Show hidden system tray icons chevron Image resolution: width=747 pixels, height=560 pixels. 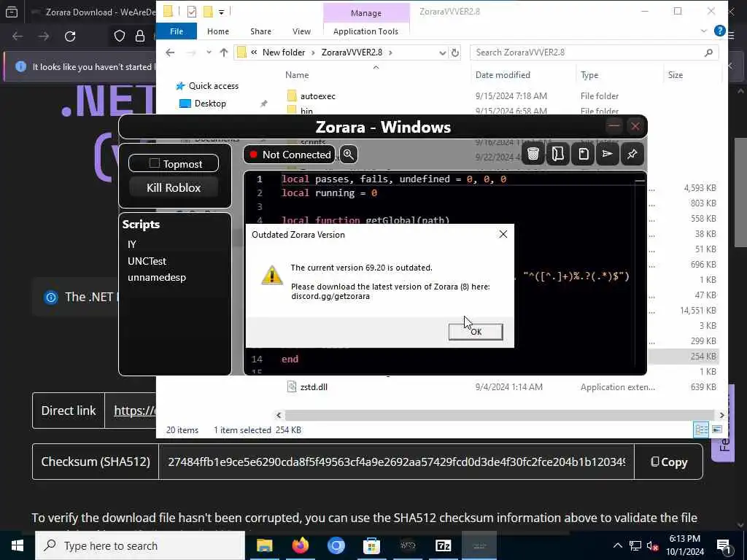617,545
